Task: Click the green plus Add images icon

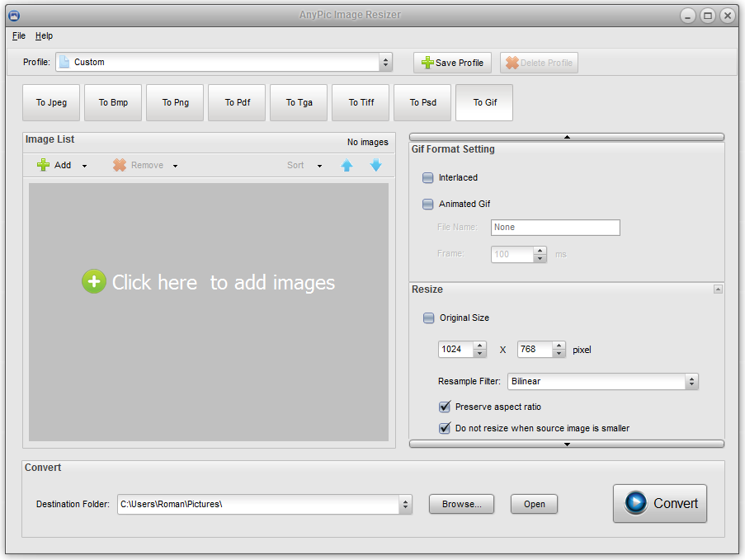Action: [x=43, y=165]
